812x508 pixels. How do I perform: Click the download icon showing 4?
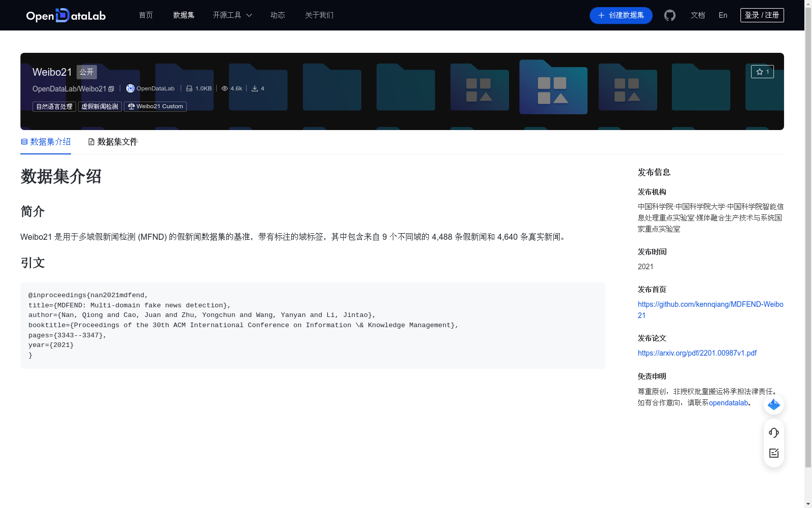pos(254,88)
